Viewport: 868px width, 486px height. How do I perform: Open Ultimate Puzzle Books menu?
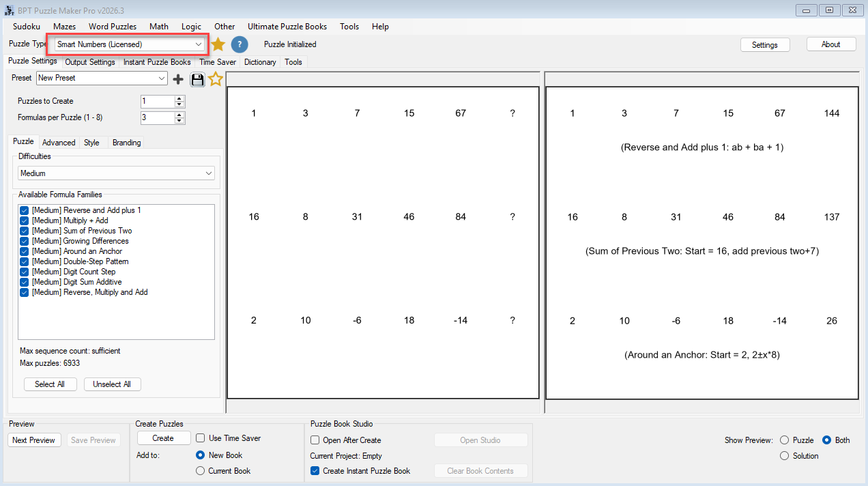coord(287,27)
